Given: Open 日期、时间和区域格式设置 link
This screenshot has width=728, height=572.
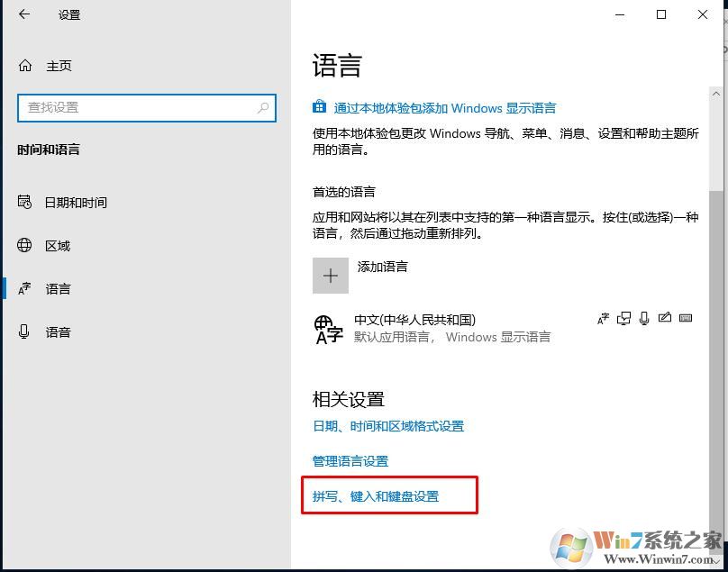Looking at the screenshot, I should [x=388, y=426].
